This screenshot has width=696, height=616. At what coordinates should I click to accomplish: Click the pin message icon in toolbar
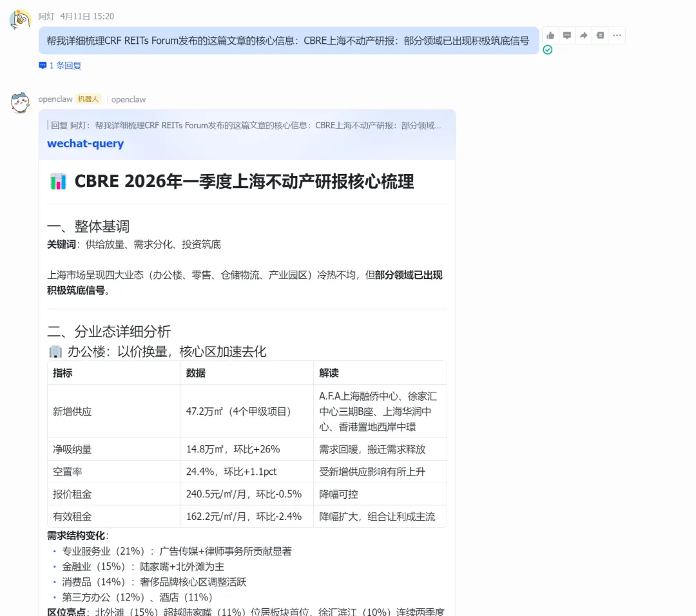click(600, 35)
